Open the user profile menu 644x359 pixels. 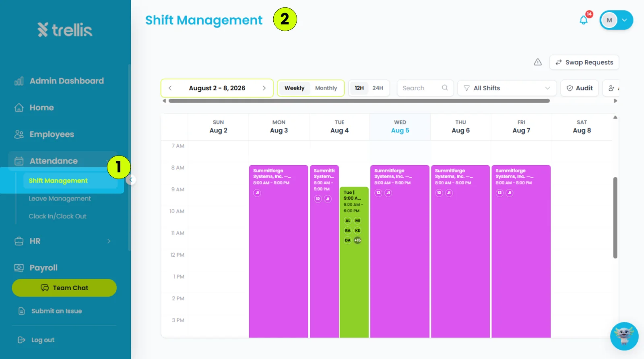click(616, 20)
